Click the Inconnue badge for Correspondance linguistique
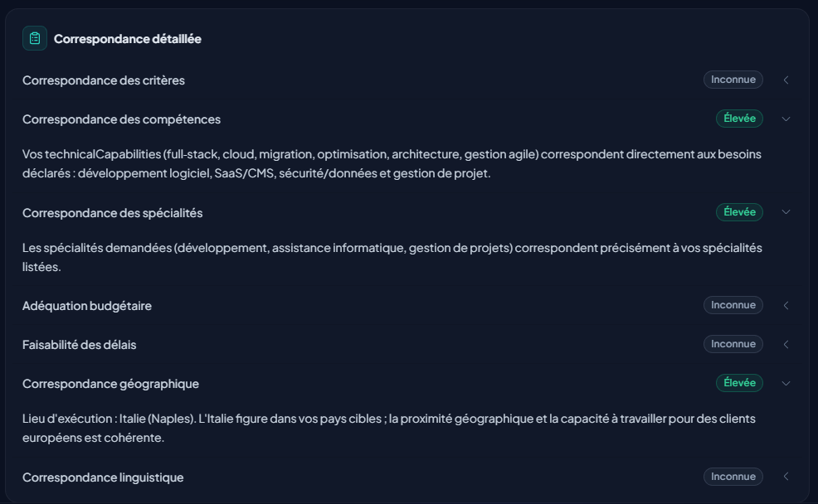 pos(733,477)
